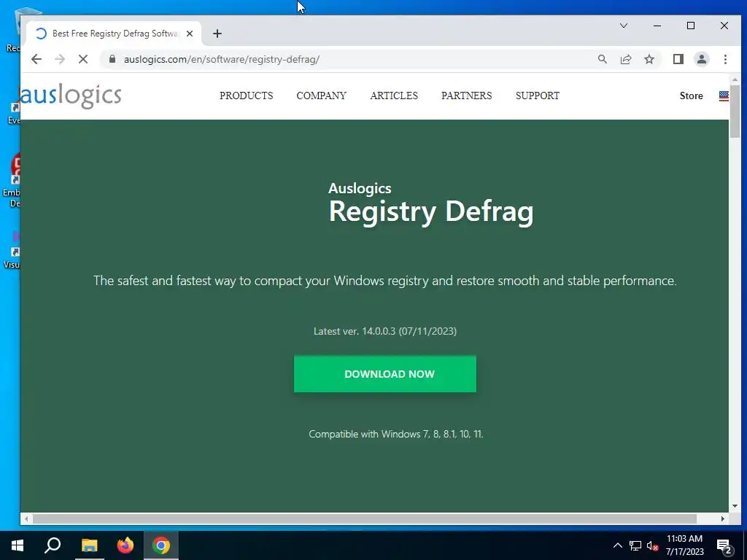Screen dimensions: 747x560
Task: Click the horizontal scroll right arrow
Action: [723, 518]
